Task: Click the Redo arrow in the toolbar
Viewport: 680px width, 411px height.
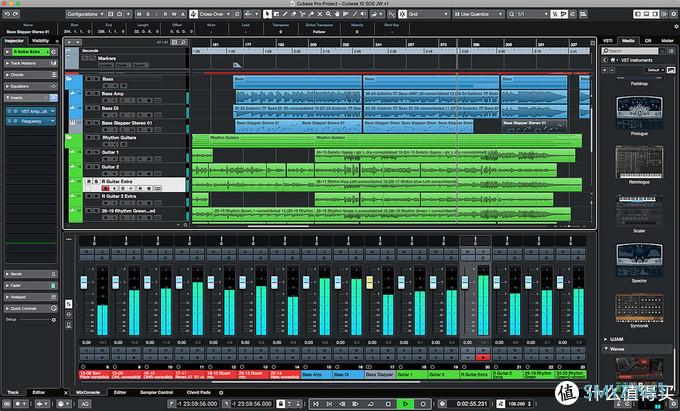Action: pos(16,14)
